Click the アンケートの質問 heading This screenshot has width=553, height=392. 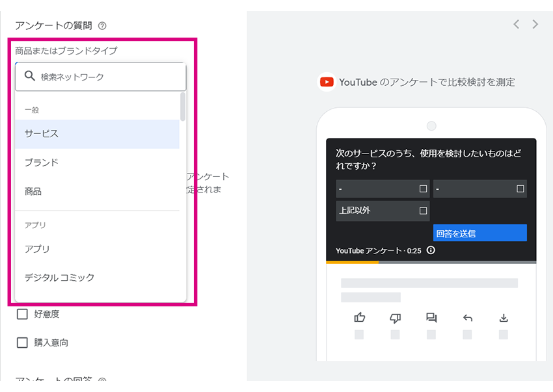point(53,26)
